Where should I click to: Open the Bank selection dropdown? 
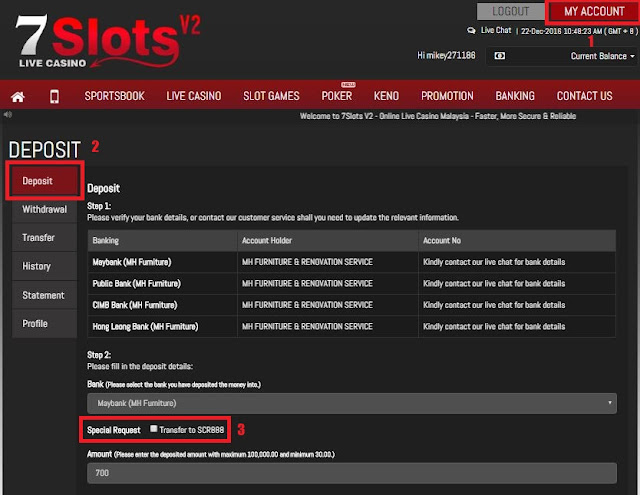(x=352, y=403)
